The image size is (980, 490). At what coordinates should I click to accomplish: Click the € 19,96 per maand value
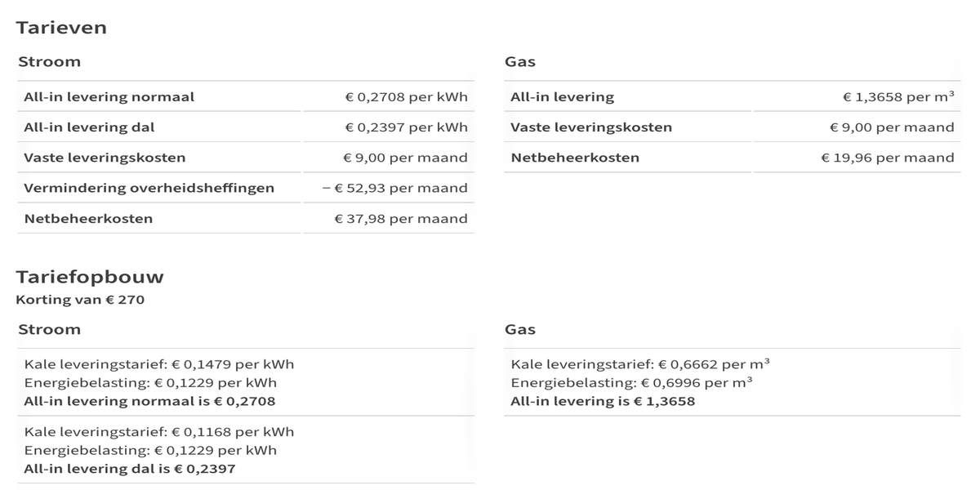click(x=887, y=158)
